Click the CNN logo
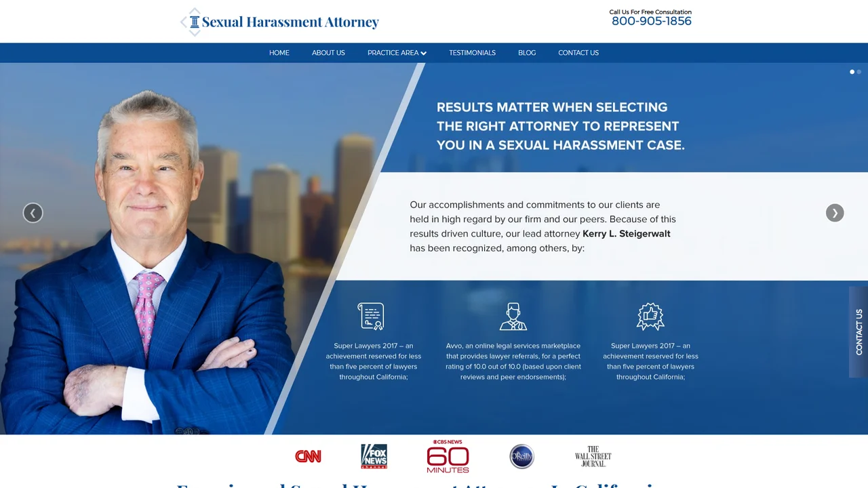The width and height of the screenshot is (868, 488). pos(308,456)
